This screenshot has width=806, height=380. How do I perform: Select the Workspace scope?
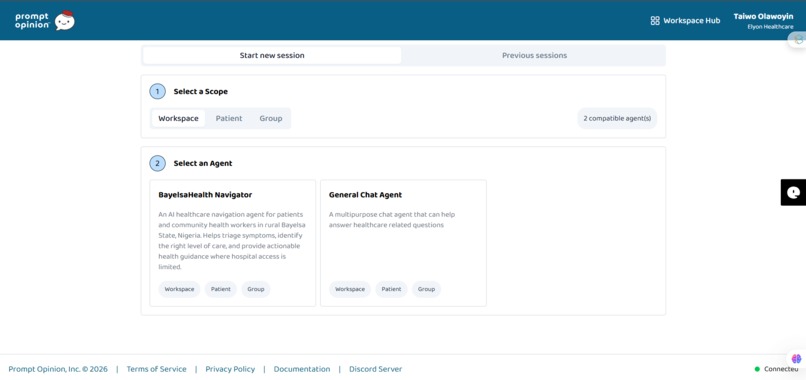pos(178,118)
